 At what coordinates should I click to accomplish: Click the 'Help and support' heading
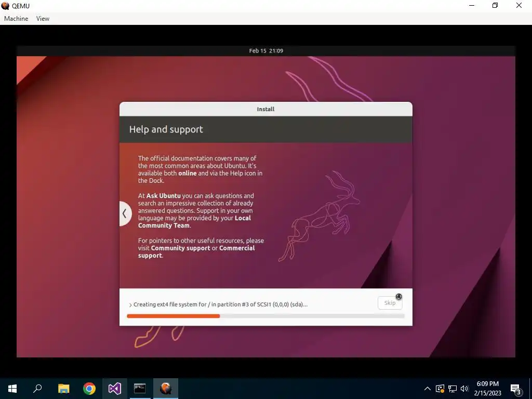point(166,129)
